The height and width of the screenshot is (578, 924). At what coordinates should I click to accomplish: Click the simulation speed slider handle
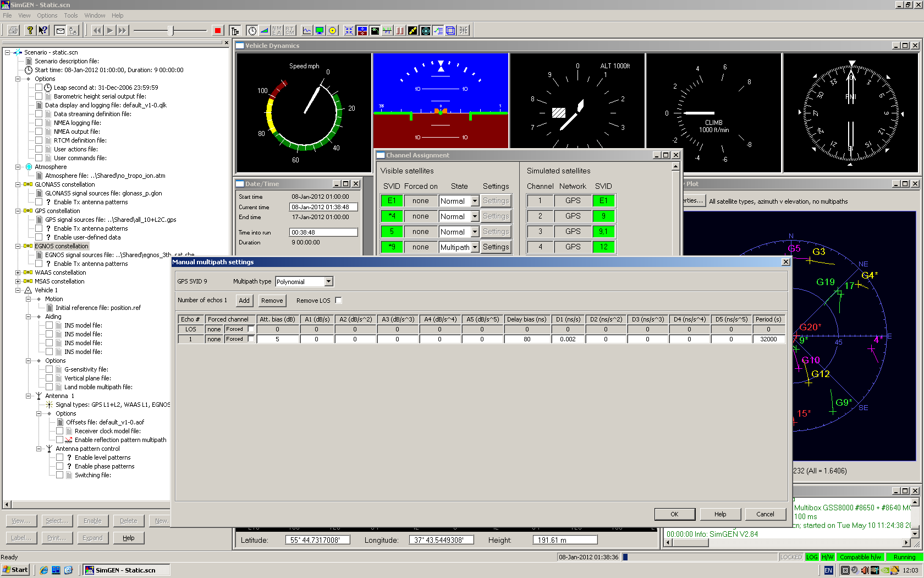point(171,31)
